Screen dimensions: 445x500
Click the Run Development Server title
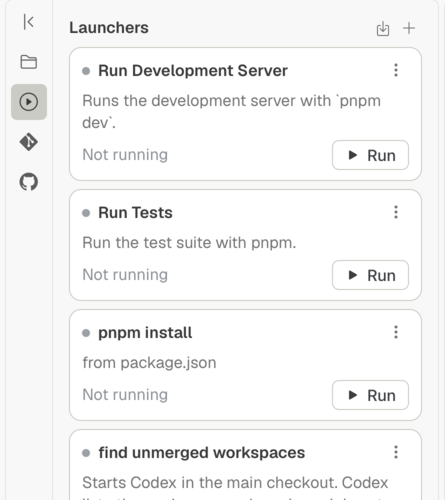(x=193, y=71)
